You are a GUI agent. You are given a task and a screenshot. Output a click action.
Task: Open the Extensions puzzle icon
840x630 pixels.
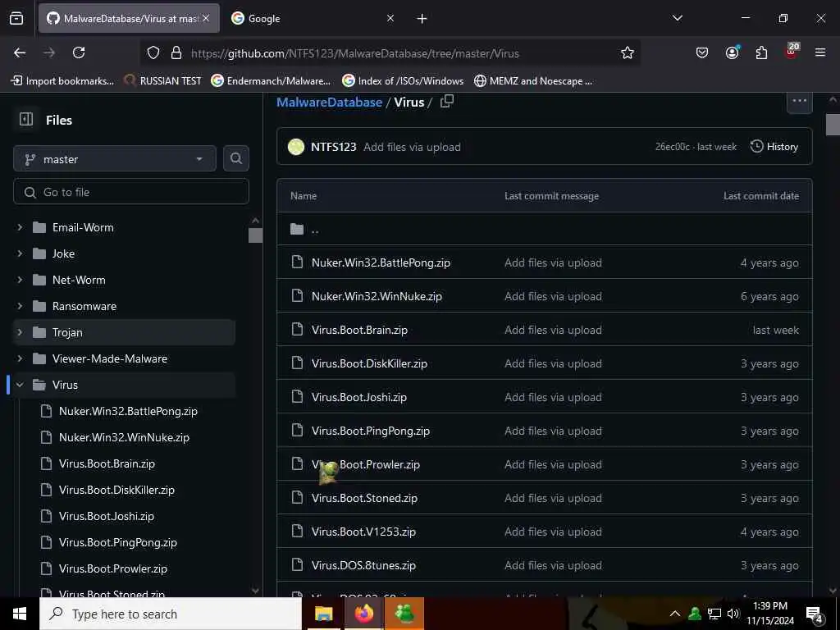tap(761, 52)
